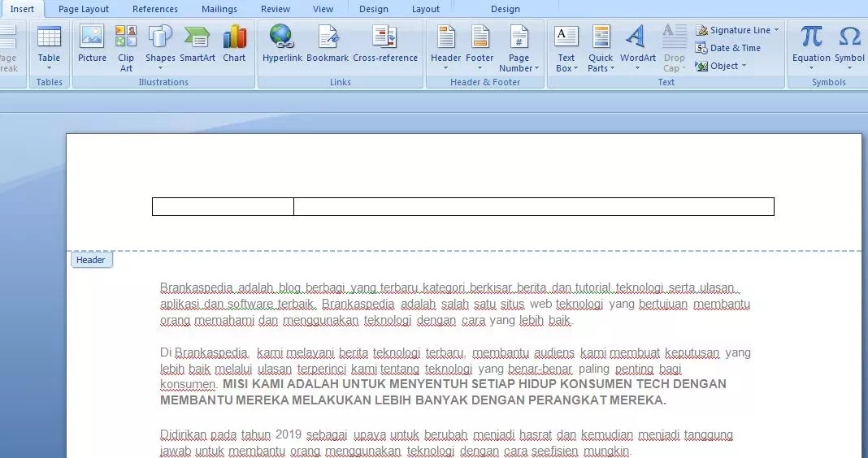Open the Shapes gallery

(x=160, y=48)
